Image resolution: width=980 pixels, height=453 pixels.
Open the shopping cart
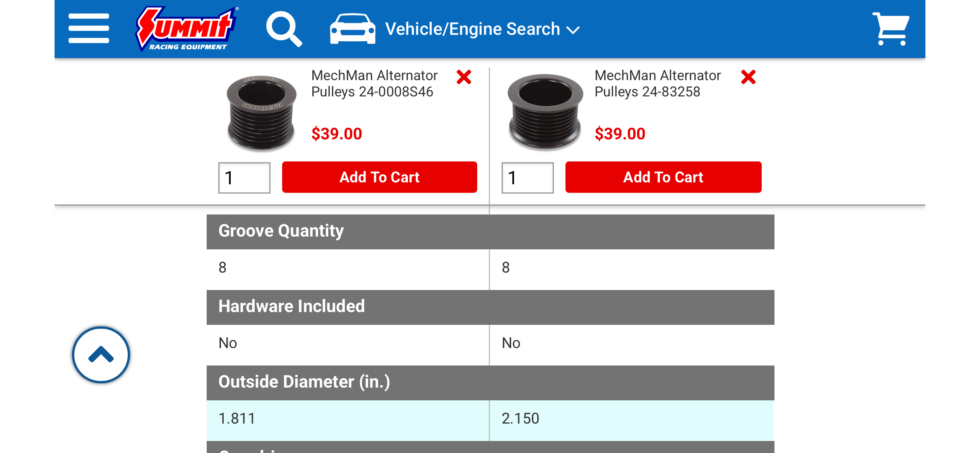891,29
